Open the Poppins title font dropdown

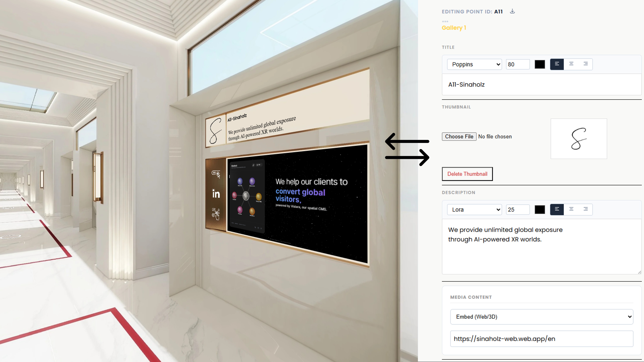[x=474, y=65]
